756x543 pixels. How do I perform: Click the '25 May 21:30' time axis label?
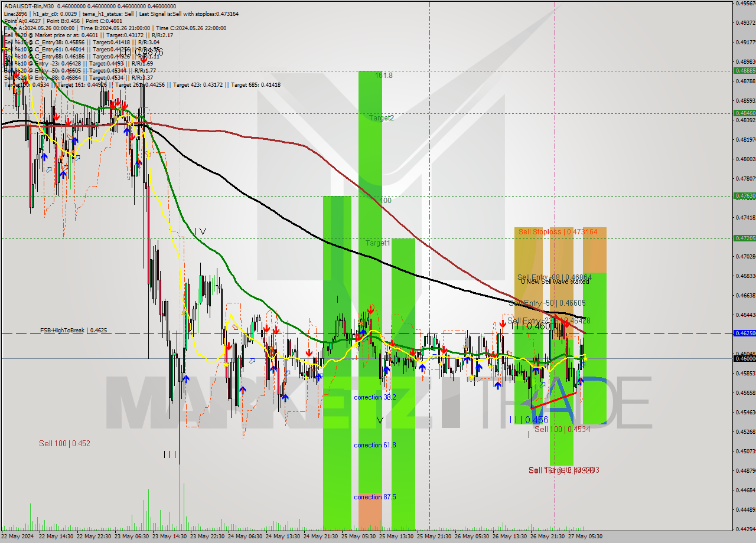coord(434,537)
